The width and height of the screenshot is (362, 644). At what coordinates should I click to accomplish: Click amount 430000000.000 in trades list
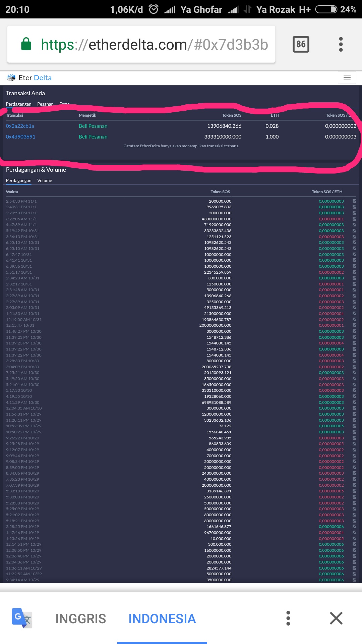click(x=217, y=219)
